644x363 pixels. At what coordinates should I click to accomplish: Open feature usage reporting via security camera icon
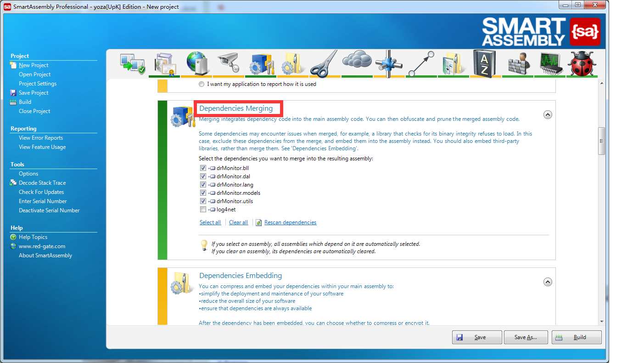pyautogui.click(x=229, y=63)
